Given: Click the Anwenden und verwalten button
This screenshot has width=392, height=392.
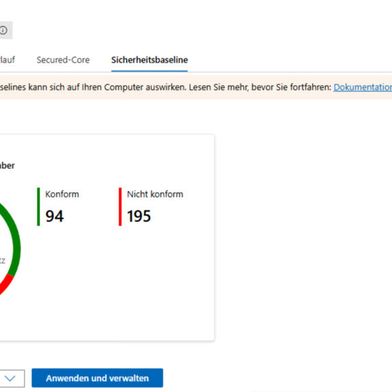Looking at the screenshot, I should (x=97, y=378).
